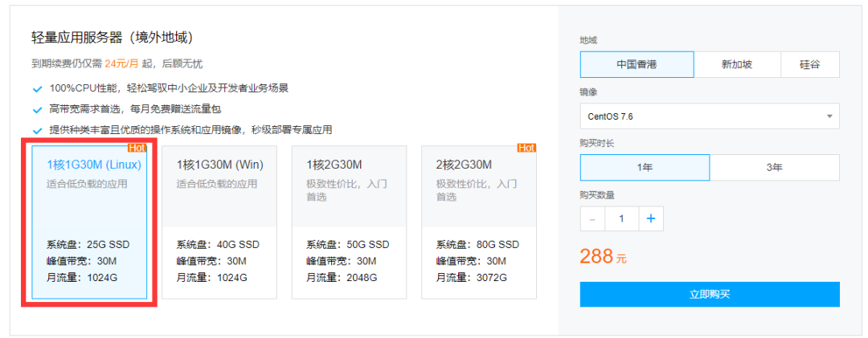
Task: Click the 购买数量 label
Action: click(x=596, y=195)
